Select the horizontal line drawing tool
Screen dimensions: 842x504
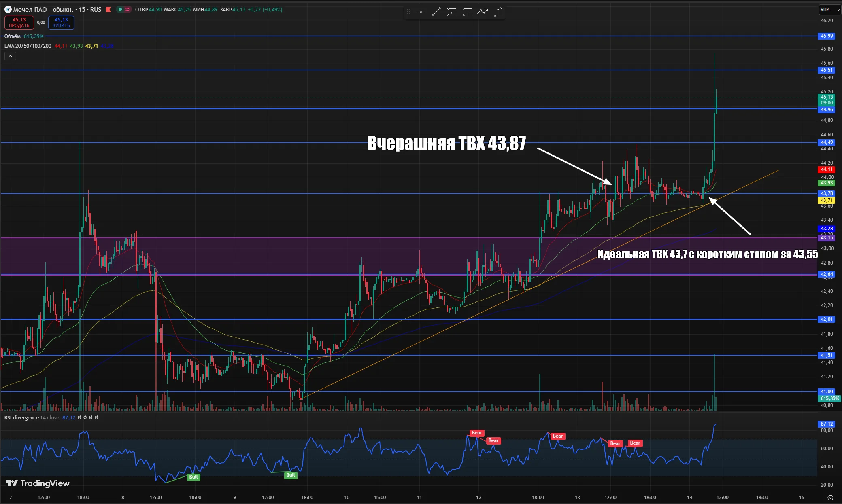(x=421, y=12)
